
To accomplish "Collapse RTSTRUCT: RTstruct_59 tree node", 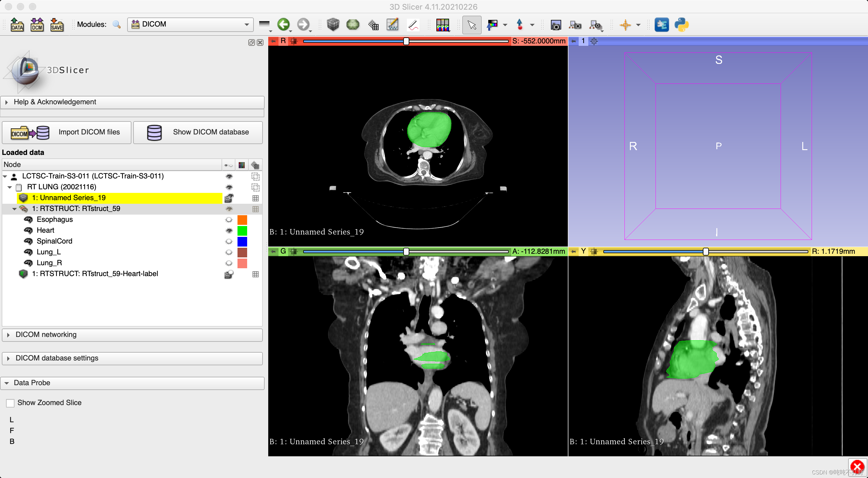I will (14, 209).
